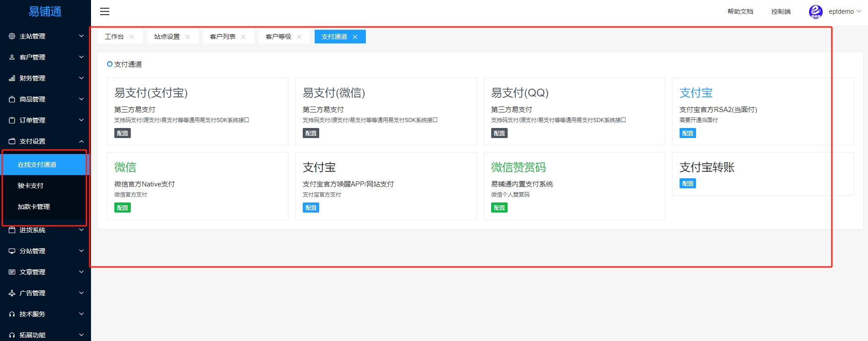Click the 分站管理 monitor icon
The image size is (868, 341).
pos(12,251)
